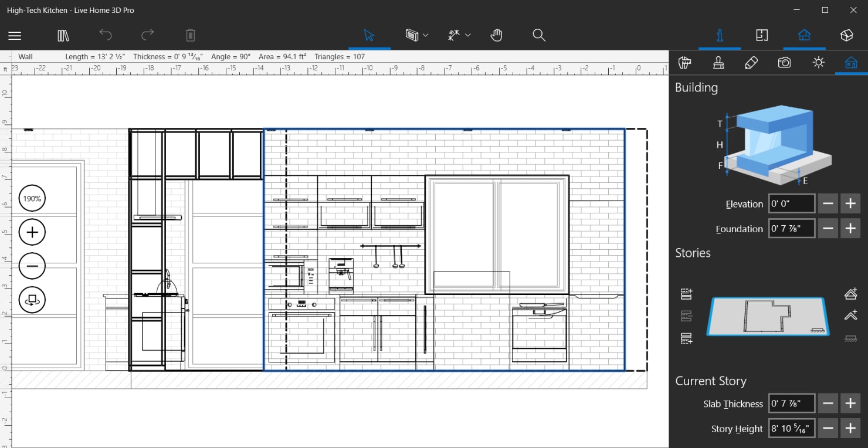
Task: Open the sun lighting settings tab
Action: point(819,63)
